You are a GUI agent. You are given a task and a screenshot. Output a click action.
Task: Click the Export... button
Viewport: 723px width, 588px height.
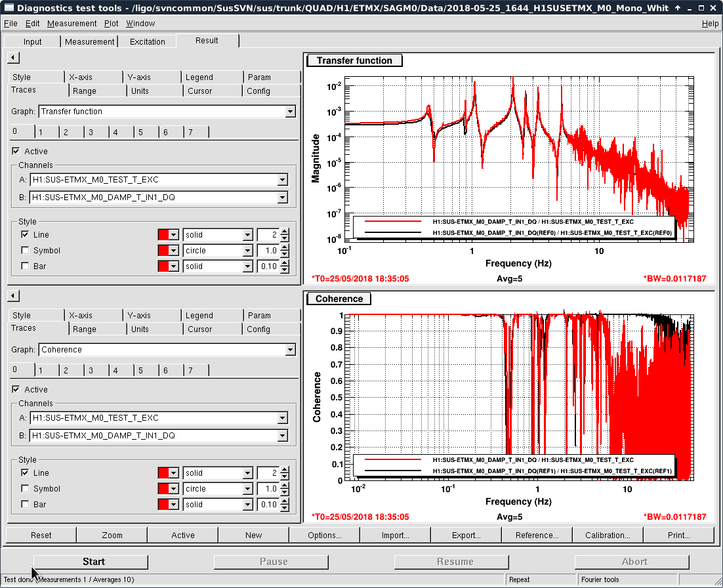pos(466,535)
